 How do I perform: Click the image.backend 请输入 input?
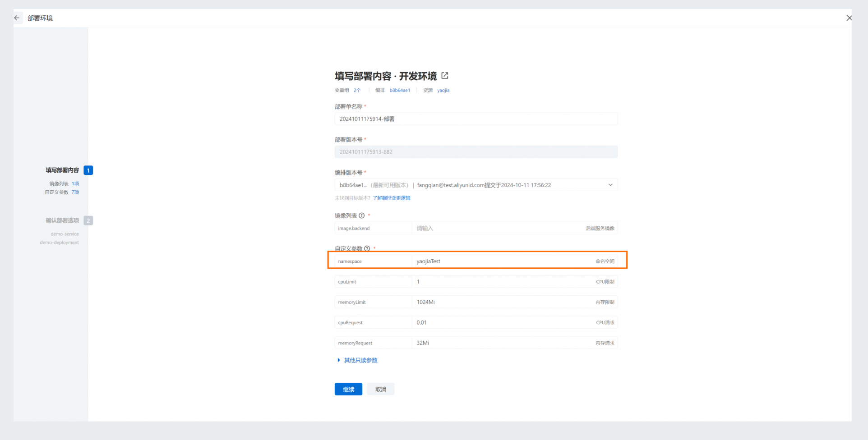click(x=496, y=228)
